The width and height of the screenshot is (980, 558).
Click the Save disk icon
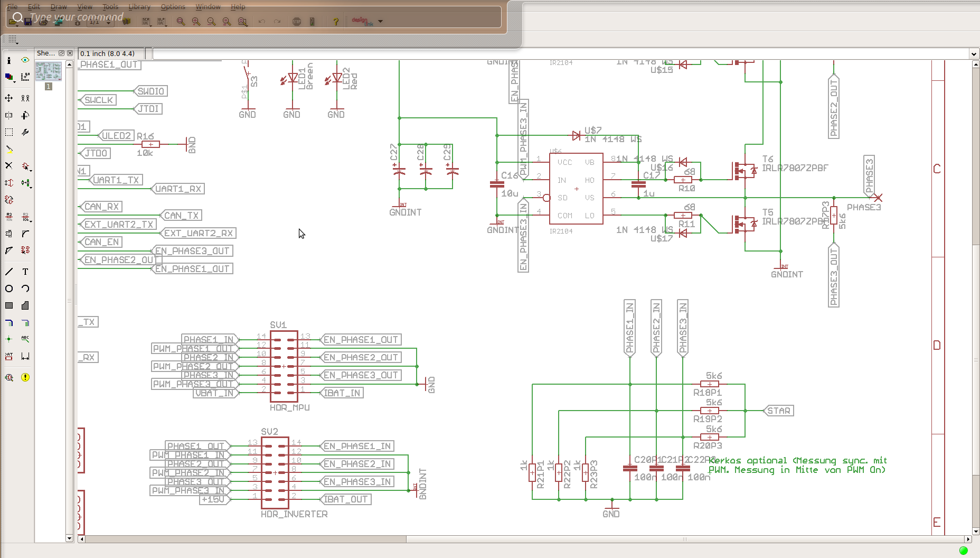(x=28, y=22)
